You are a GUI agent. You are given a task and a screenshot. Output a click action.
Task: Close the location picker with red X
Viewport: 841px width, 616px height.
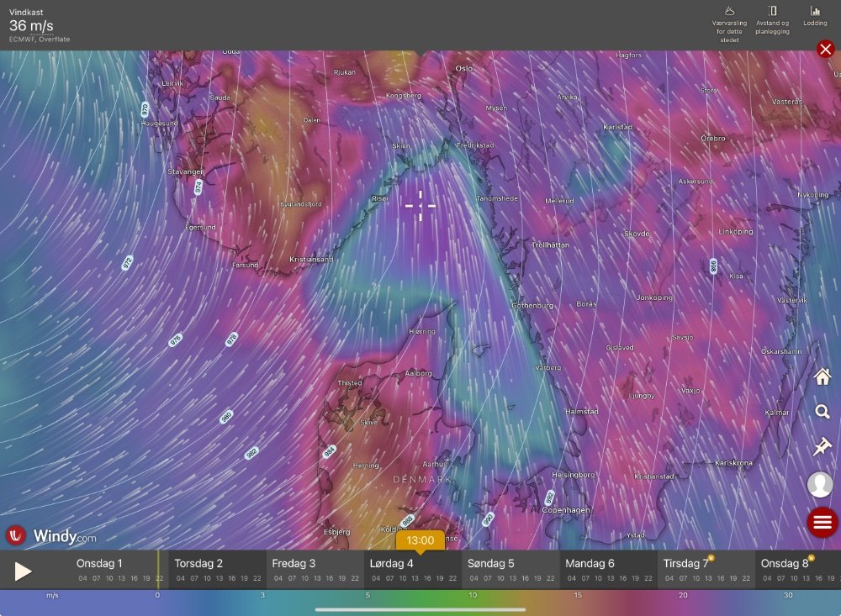pos(825,49)
